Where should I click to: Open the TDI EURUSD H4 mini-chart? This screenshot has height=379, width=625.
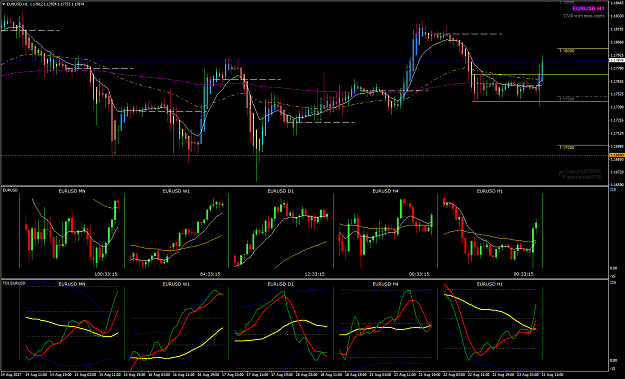(385, 325)
